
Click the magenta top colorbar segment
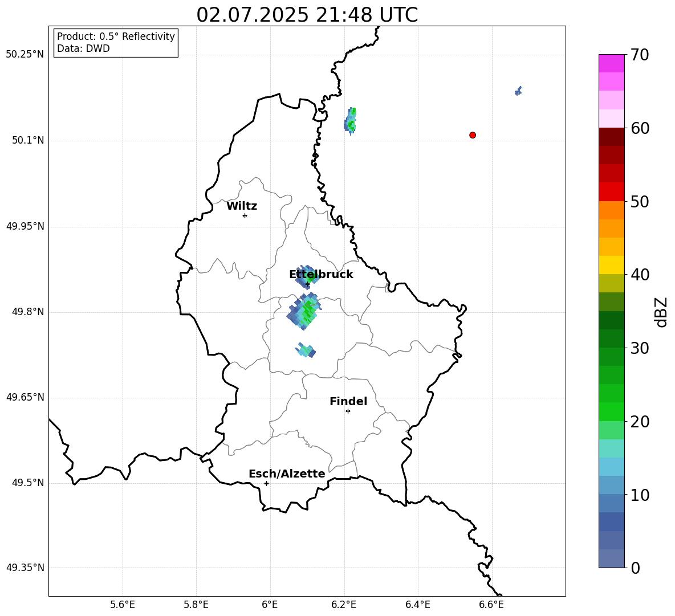pos(612,63)
